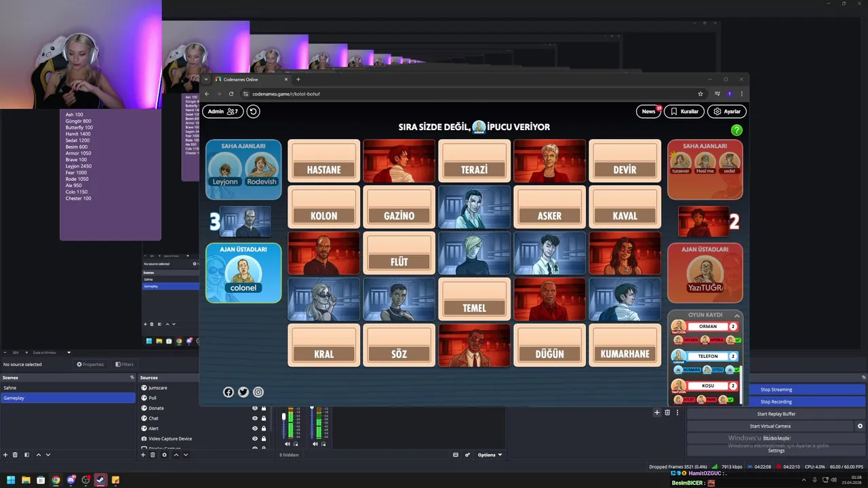Image resolution: width=868 pixels, height=488 pixels.
Task: Open Admin players list button
Action: click(x=222, y=111)
